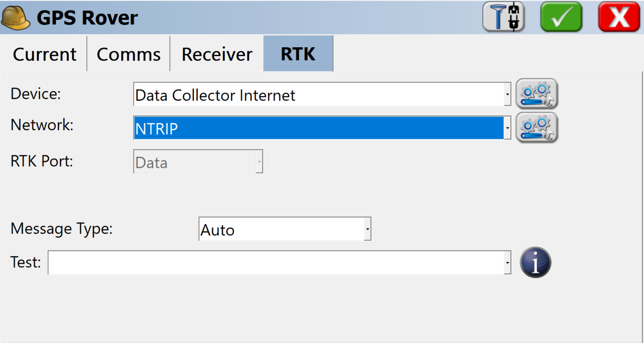This screenshot has height=343, width=644.
Task: Select the RTK tab
Action: click(x=298, y=54)
